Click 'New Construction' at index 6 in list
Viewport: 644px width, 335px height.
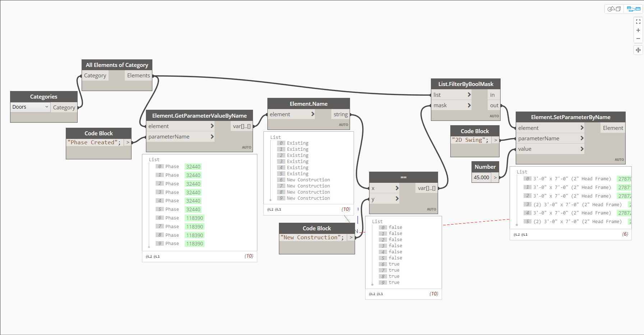click(308, 180)
